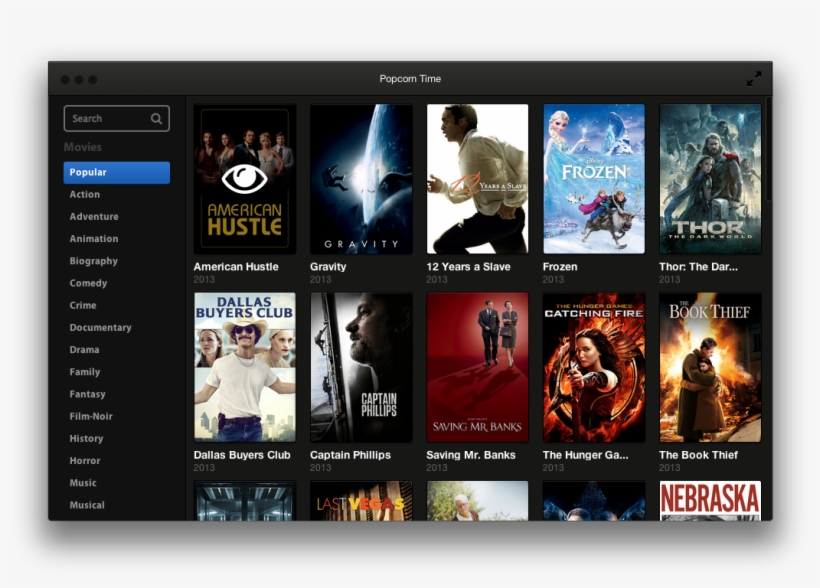820x588 pixels.
Task: Select the Animation genre
Action: coord(94,239)
